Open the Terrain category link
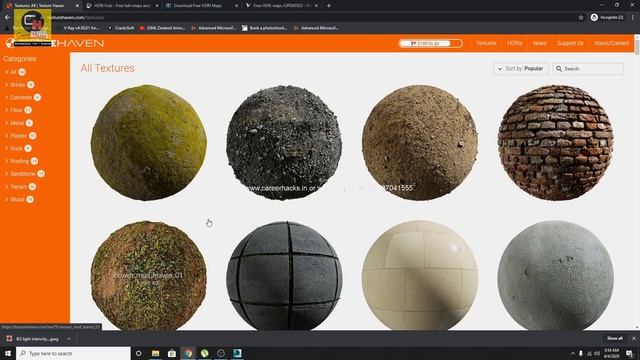 [18, 187]
